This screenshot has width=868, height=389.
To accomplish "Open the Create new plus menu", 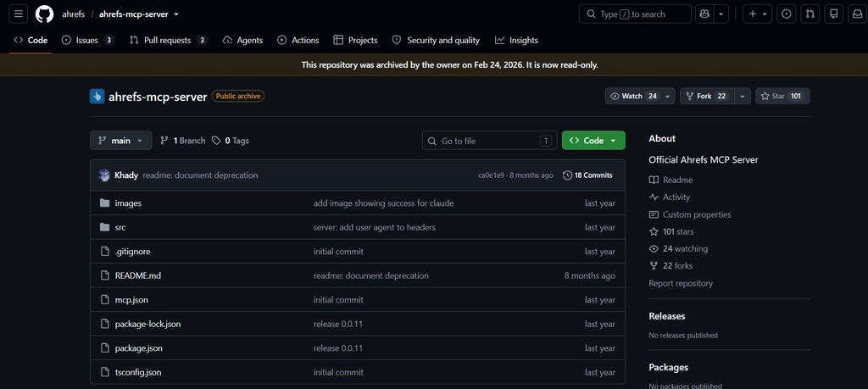I will click(758, 14).
